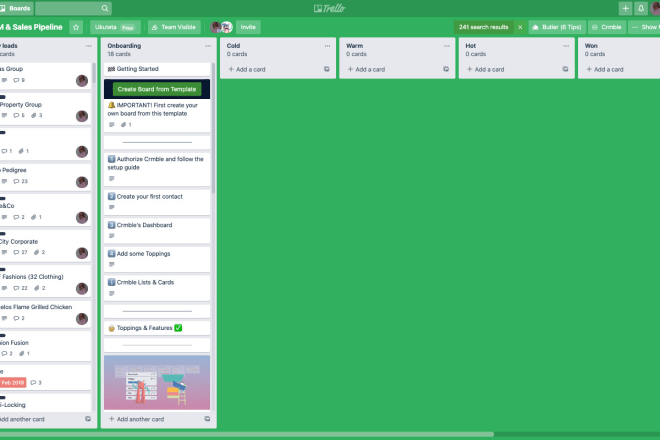Add a card to the Won list
The height and width of the screenshot is (440, 660).
pyautogui.click(x=605, y=69)
